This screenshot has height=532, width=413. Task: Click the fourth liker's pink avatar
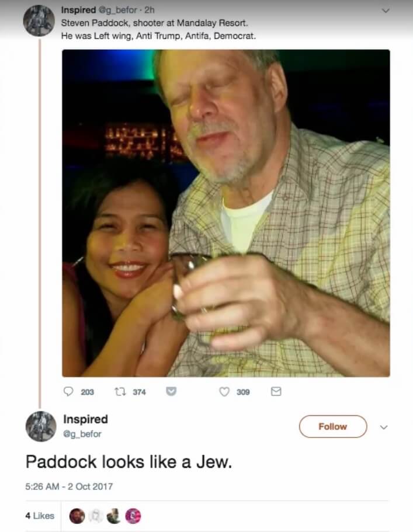[x=133, y=516]
